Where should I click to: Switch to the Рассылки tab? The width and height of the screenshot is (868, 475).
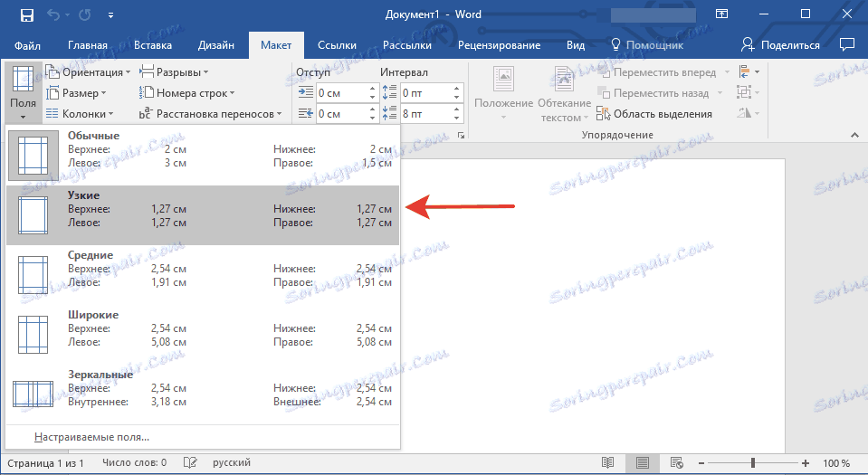pos(407,45)
